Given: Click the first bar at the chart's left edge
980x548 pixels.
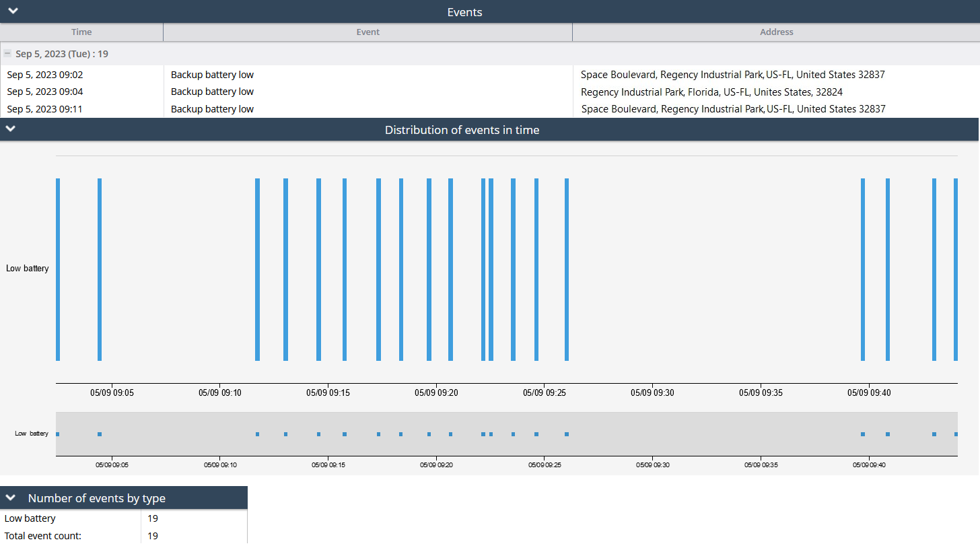Looking at the screenshot, I should pos(58,269).
